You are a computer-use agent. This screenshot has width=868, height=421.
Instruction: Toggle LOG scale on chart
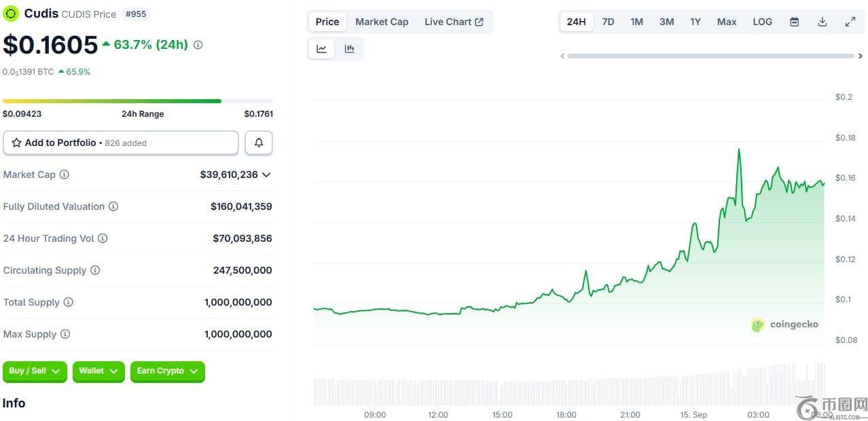[762, 22]
